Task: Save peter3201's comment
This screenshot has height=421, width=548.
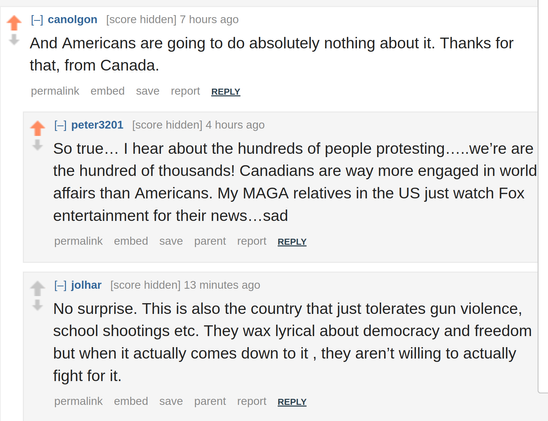Action: pos(171,241)
